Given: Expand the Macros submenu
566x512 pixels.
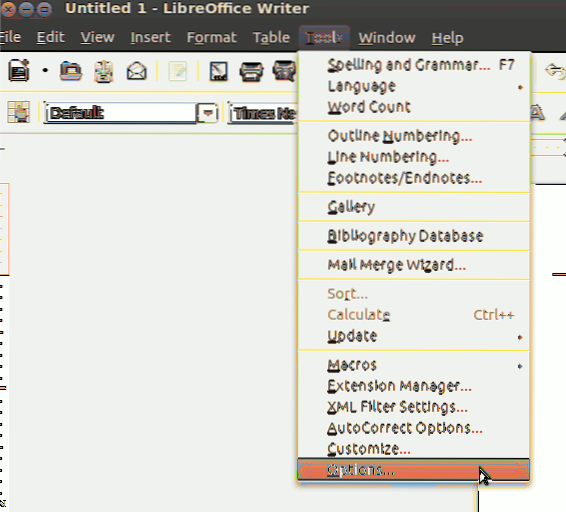Looking at the screenshot, I should (414, 365).
